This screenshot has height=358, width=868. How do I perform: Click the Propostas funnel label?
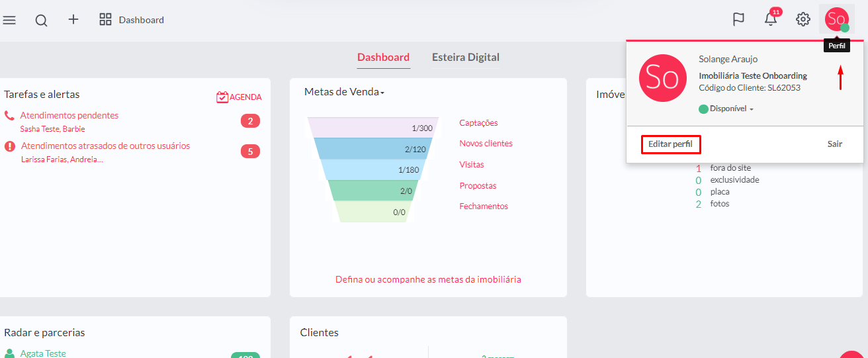point(478,186)
